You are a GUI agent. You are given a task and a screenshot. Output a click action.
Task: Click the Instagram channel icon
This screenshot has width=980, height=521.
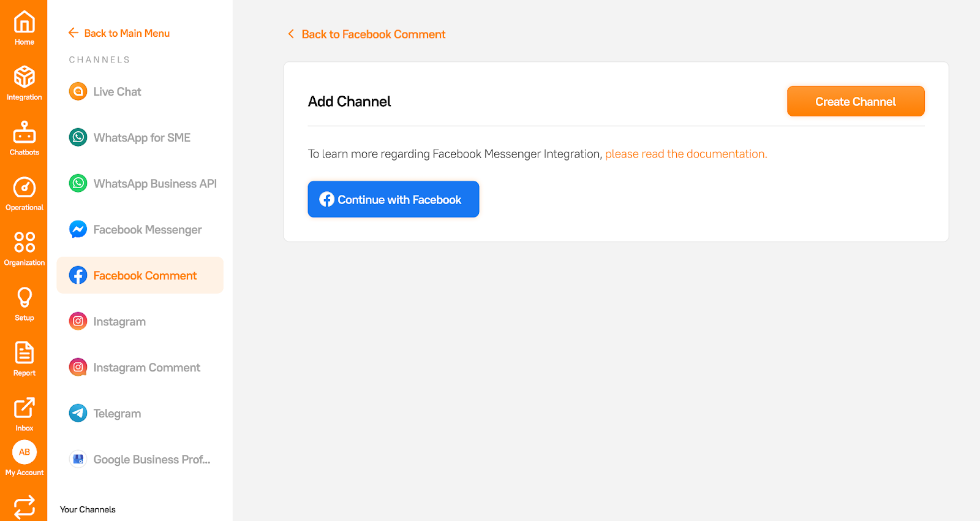(78, 321)
